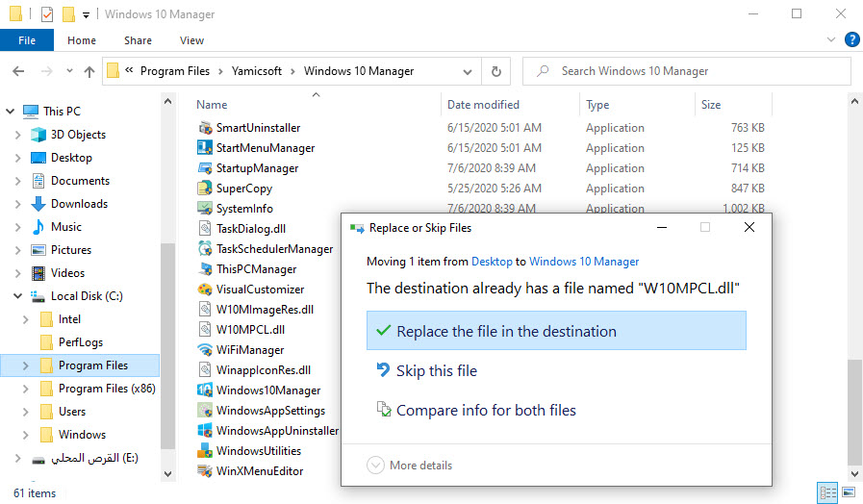The width and height of the screenshot is (863, 504).
Task: Open the Windows 10 Manager dialog link
Action: pos(584,262)
